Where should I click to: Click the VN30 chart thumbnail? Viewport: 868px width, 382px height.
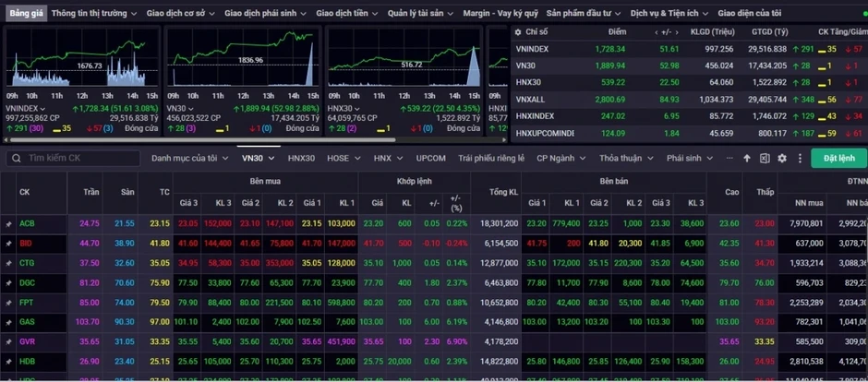(x=243, y=57)
